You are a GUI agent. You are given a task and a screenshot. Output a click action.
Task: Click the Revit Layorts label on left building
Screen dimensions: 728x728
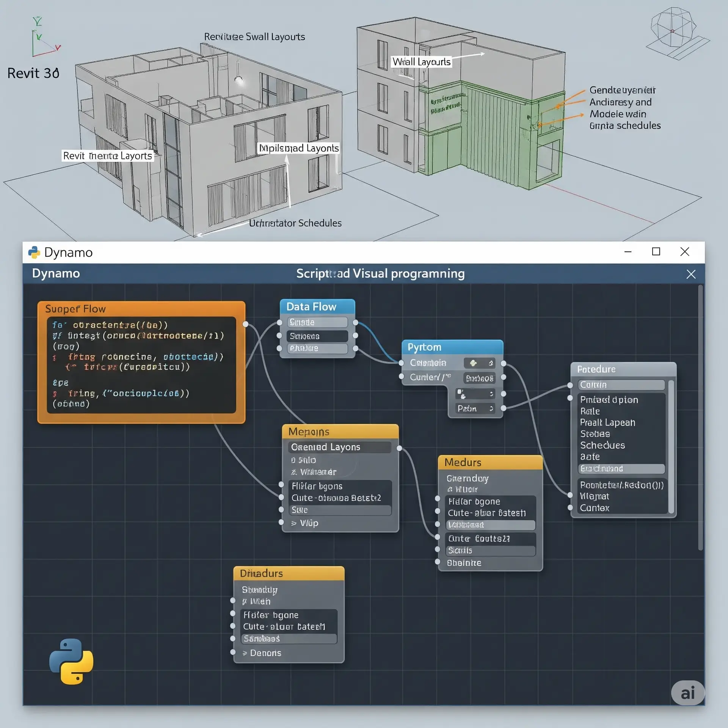coord(108,155)
